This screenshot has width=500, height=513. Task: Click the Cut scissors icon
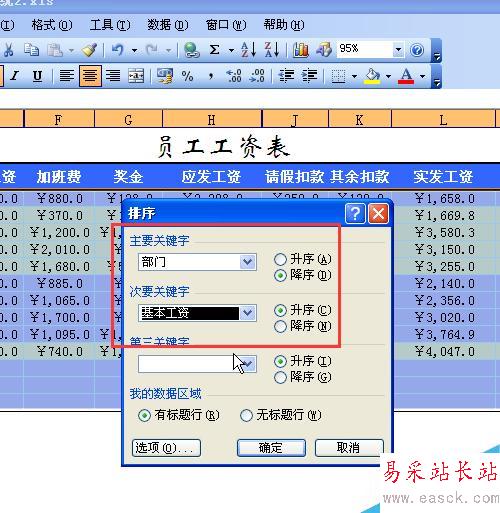pos(9,50)
